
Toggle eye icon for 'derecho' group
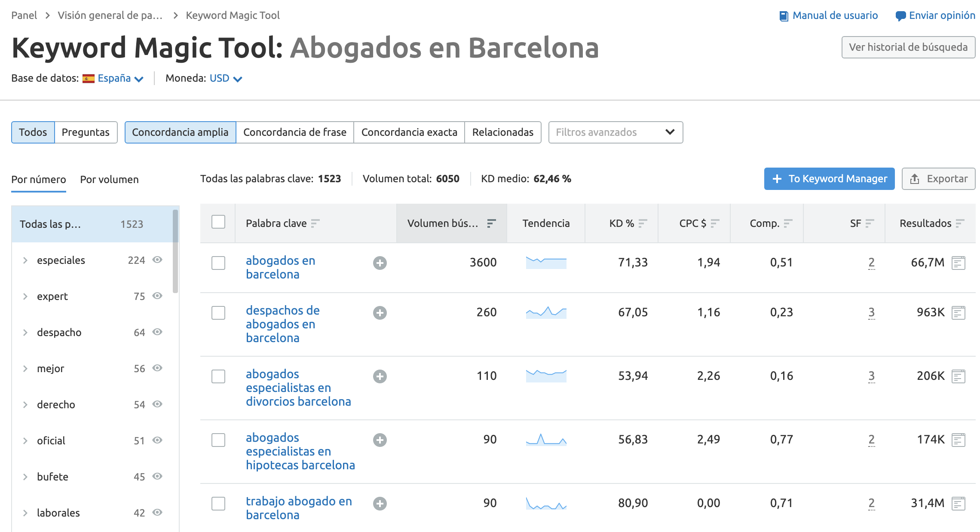[158, 404]
